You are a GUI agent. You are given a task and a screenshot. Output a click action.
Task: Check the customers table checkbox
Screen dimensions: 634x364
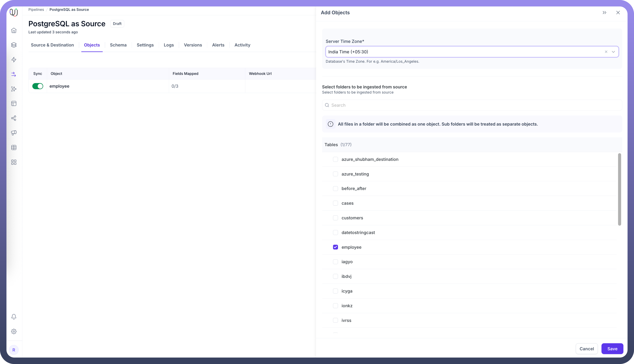(335, 218)
